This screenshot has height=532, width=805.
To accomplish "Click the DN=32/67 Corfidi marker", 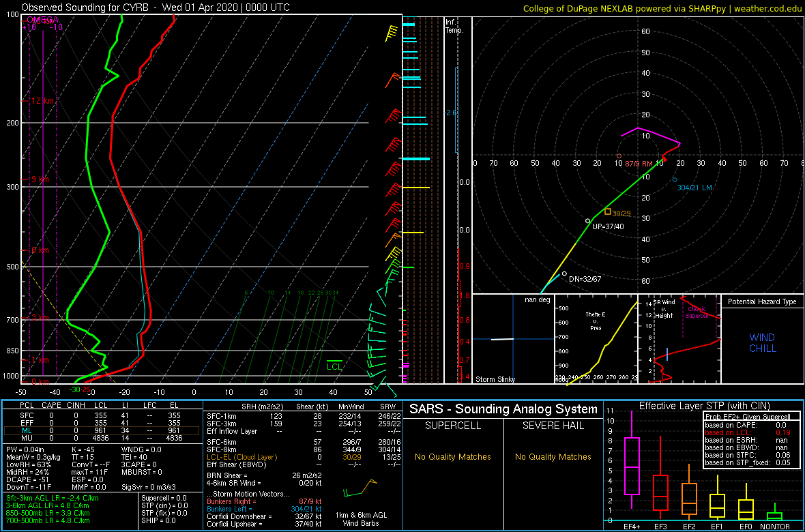I will pos(564,274).
